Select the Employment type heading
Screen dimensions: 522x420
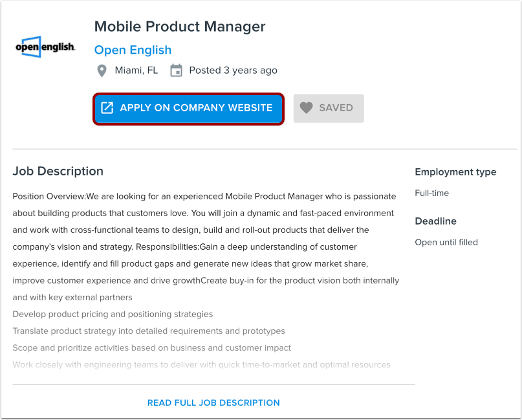[x=455, y=172]
